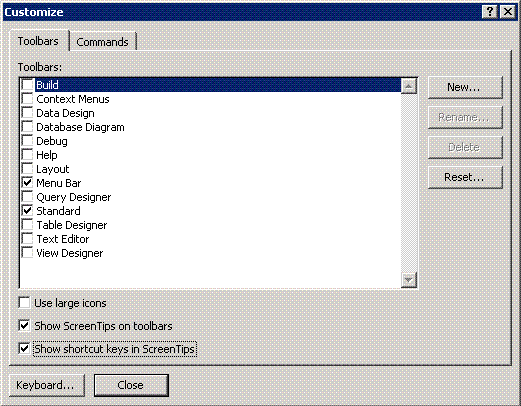The height and width of the screenshot is (406, 521).
Task: Click the New... button
Action: pyautogui.click(x=465, y=87)
